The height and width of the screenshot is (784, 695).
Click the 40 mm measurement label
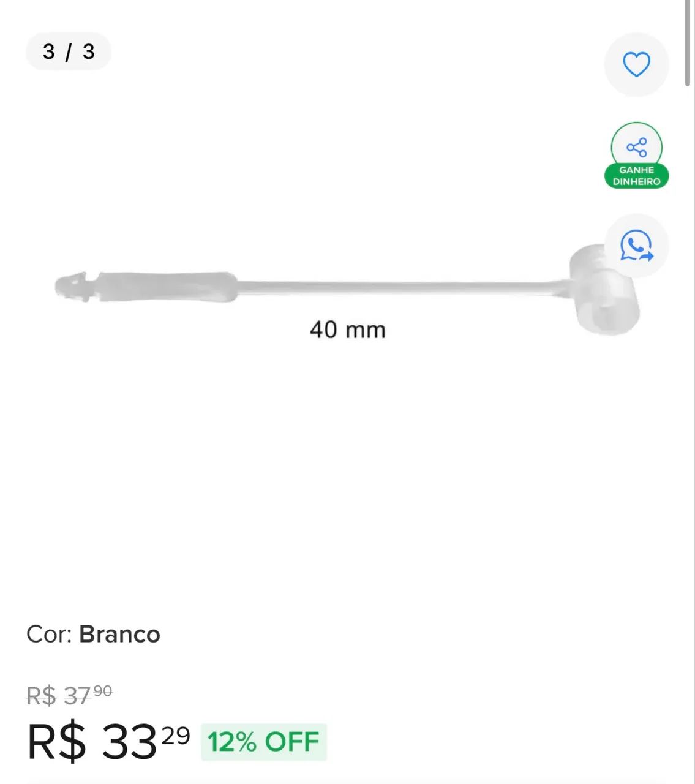347,330
